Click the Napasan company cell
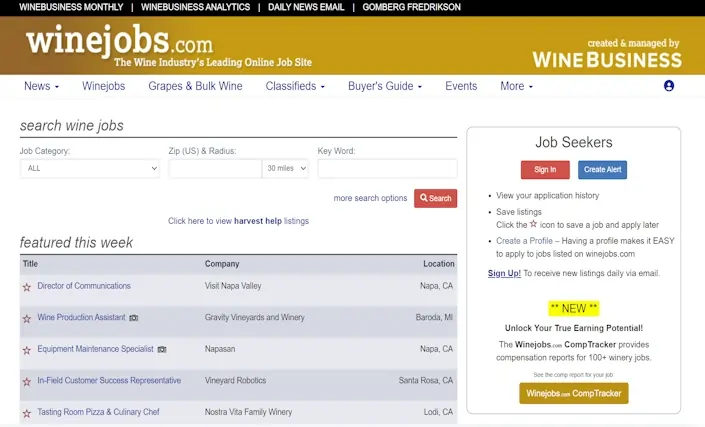The height and width of the screenshot is (427, 705). coord(220,349)
